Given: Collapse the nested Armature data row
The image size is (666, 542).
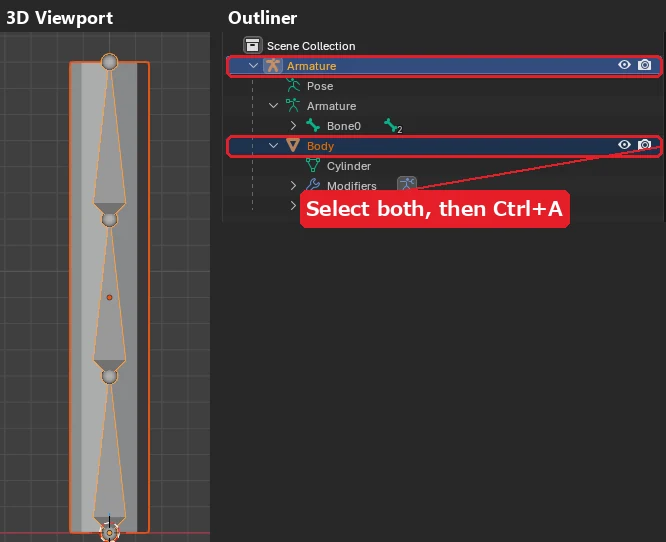Looking at the screenshot, I should tap(274, 105).
